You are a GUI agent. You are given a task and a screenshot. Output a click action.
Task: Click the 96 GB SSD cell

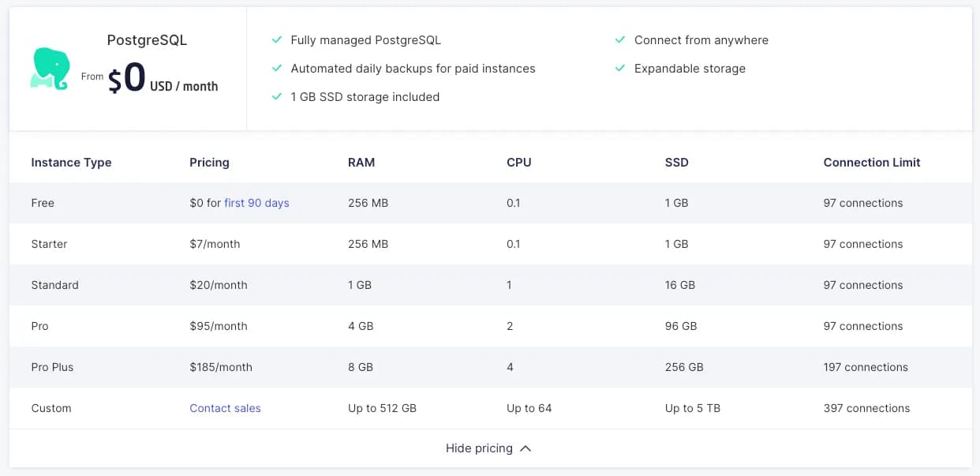coord(681,326)
